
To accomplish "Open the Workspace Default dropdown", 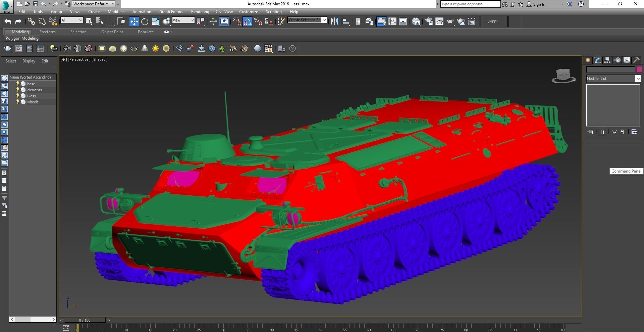I will tap(94, 4).
